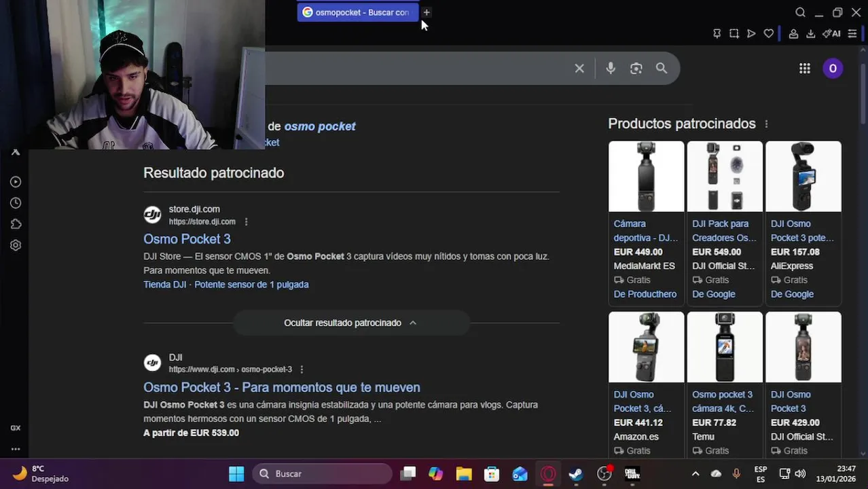
Task: Open Easy Setup sliders icon
Action: (852, 33)
